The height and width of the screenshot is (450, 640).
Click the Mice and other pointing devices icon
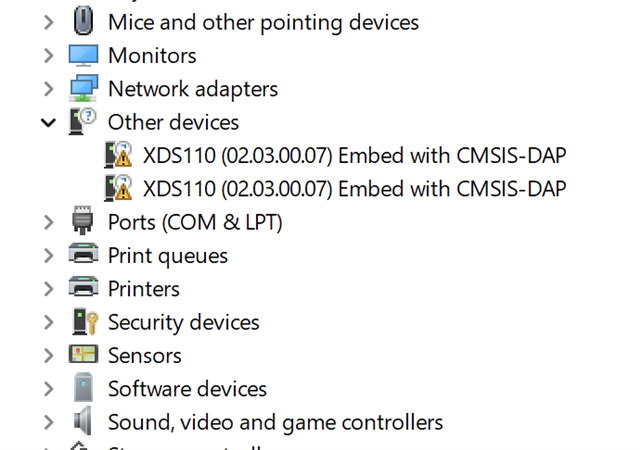coord(83,21)
